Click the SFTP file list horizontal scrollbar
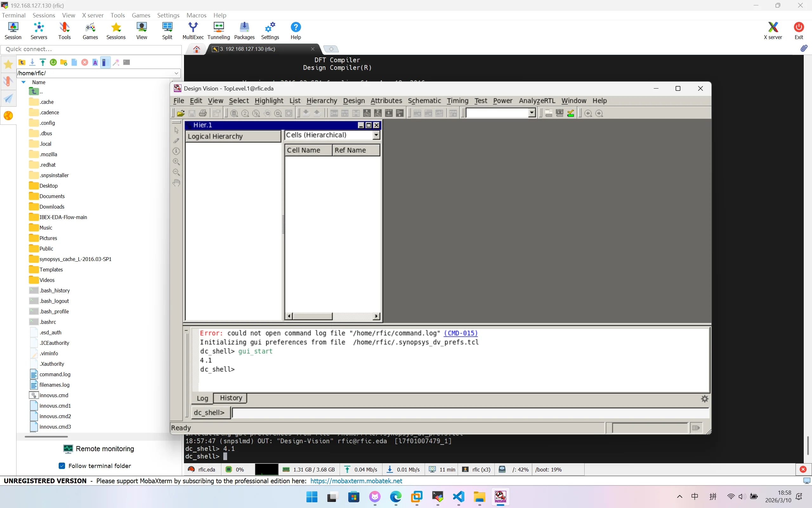812x508 pixels. (x=46, y=437)
